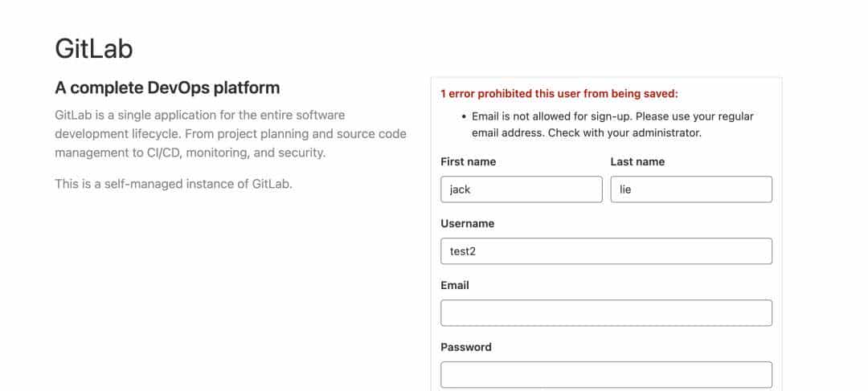The width and height of the screenshot is (868, 391).
Task: Click the "development lifecycle" description line
Action: tap(231, 133)
